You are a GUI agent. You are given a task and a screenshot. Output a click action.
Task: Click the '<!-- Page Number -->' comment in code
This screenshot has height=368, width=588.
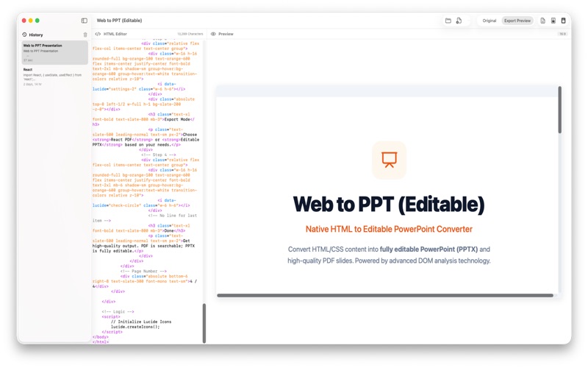pyautogui.click(x=143, y=271)
